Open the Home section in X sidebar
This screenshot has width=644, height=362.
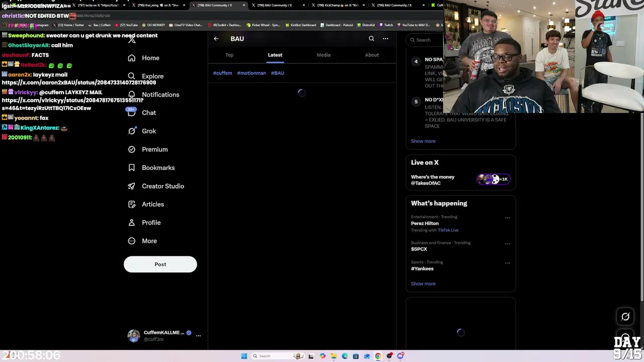coord(144,58)
